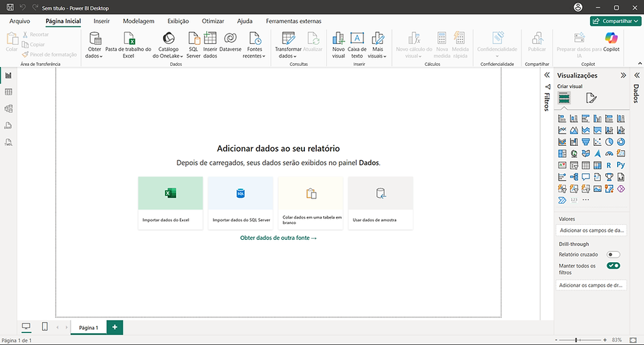This screenshot has height=345, width=644.
Task: Insert a Caixa de texto
Action: [357, 45]
